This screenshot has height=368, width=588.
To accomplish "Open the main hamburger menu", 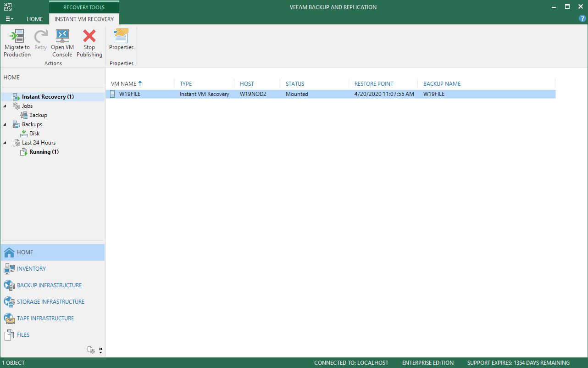I will click(9, 19).
